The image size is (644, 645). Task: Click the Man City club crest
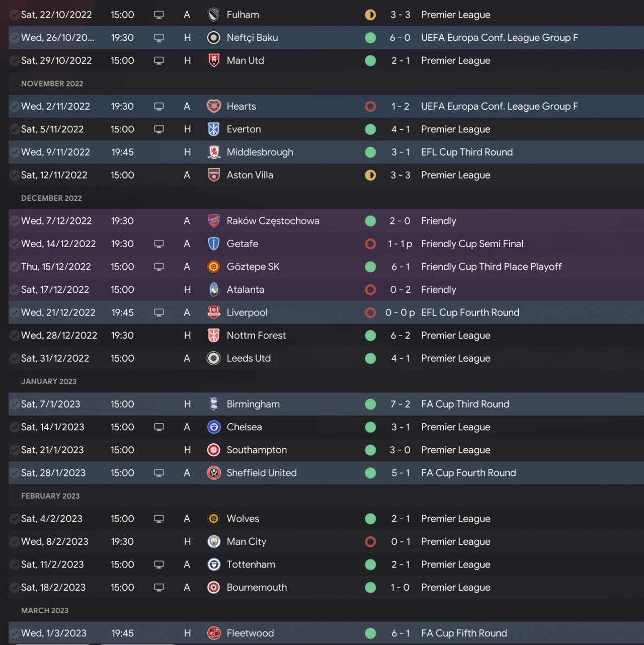tap(214, 542)
